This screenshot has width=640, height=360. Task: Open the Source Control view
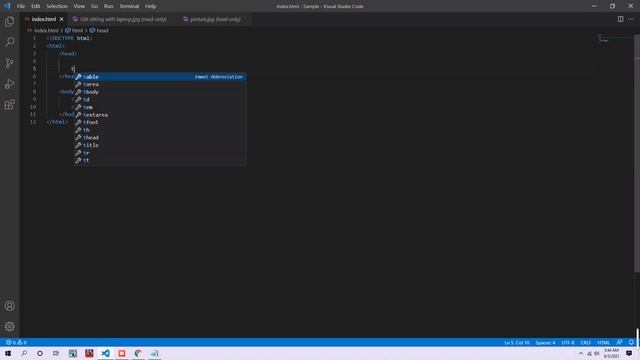pyautogui.click(x=9, y=63)
